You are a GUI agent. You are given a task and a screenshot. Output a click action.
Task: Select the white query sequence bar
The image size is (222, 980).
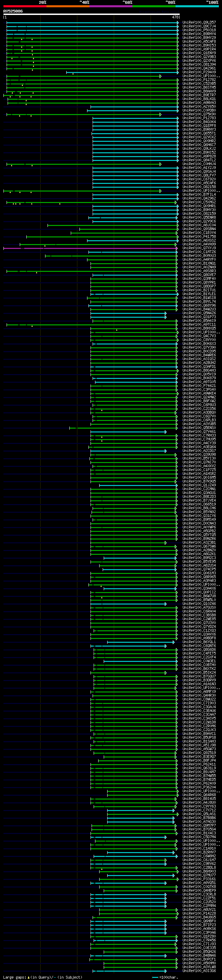coord(92,15)
